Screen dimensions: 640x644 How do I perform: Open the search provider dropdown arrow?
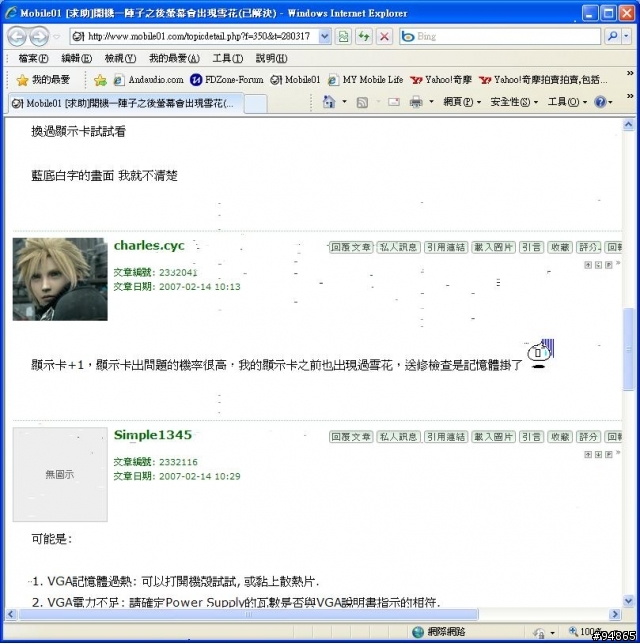point(626,37)
